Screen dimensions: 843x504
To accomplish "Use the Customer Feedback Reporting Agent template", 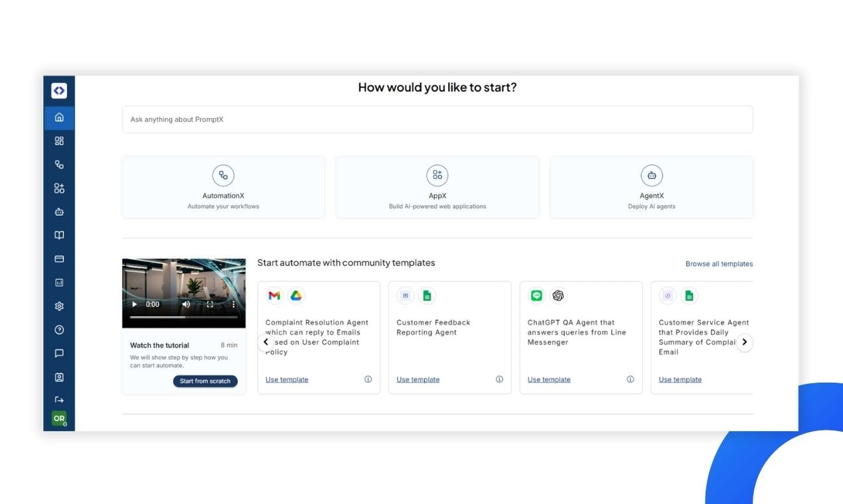I will pos(418,380).
